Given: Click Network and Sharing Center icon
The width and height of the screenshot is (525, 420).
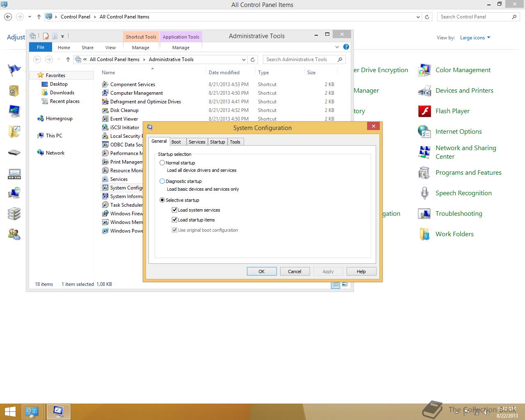Looking at the screenshot, I should pyautogui.click(x=424, y=152).
